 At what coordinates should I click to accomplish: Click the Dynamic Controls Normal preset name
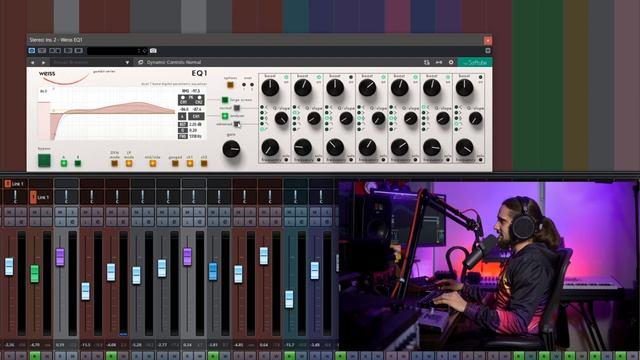[x=174, y=62]
